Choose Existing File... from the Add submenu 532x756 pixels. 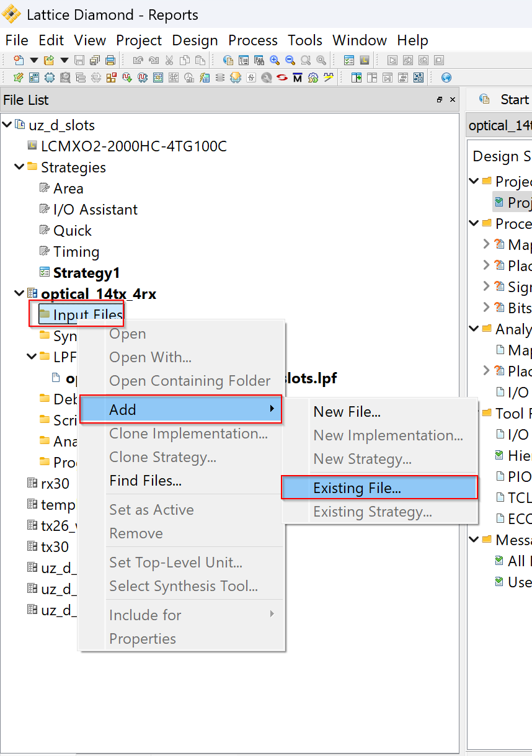(379, 488)
